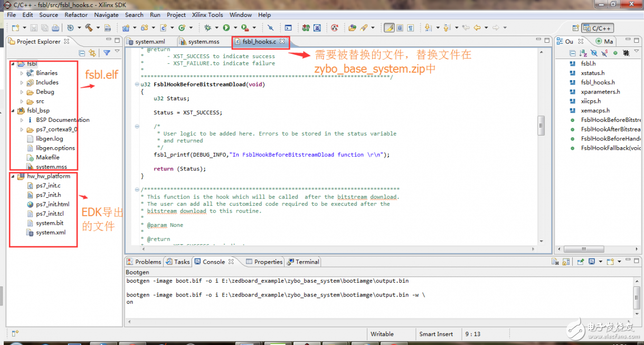Collapse all in Project Explorer toolbar
This screenshot has height=345, width=644.
click(82, 53)
